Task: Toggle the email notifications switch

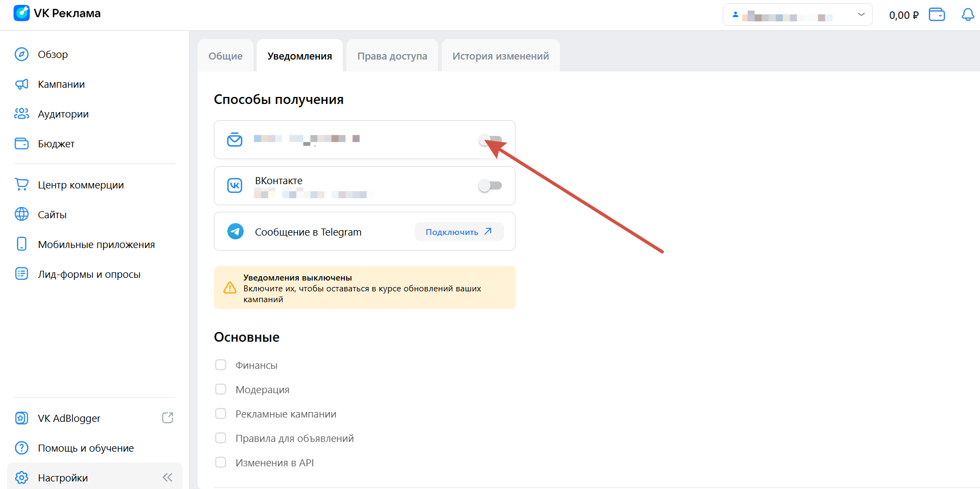Action: coord(490,140)
